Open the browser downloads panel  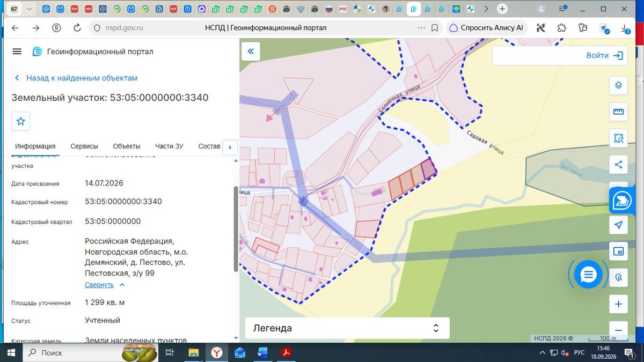[624, 28]
